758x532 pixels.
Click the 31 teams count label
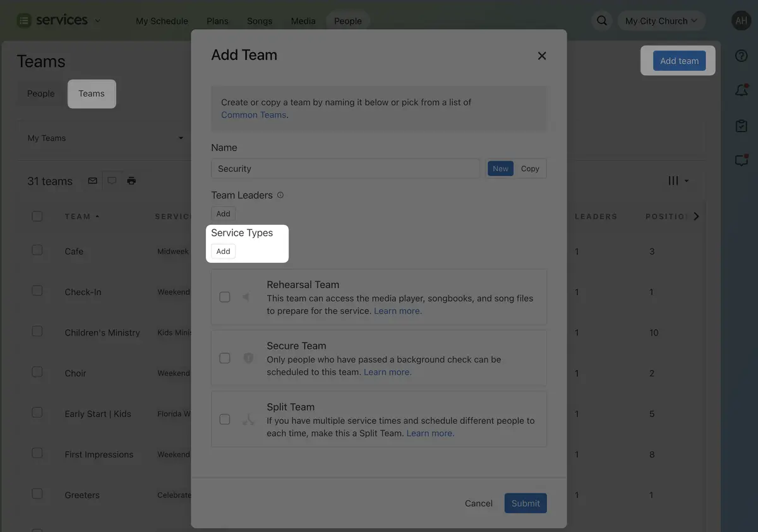(x=50, y=181)
